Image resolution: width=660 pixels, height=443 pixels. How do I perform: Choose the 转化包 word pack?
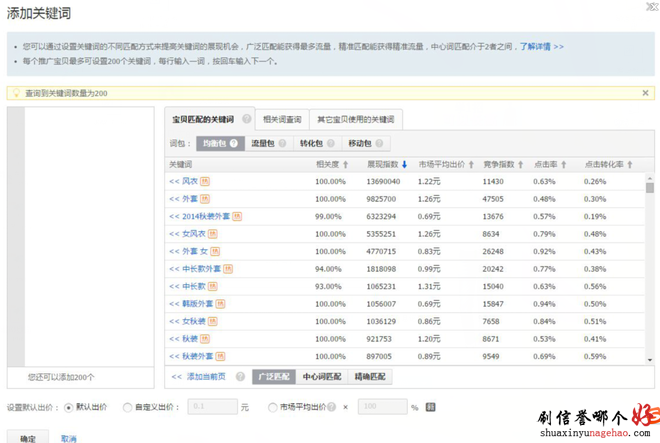[x=317, y=143]
